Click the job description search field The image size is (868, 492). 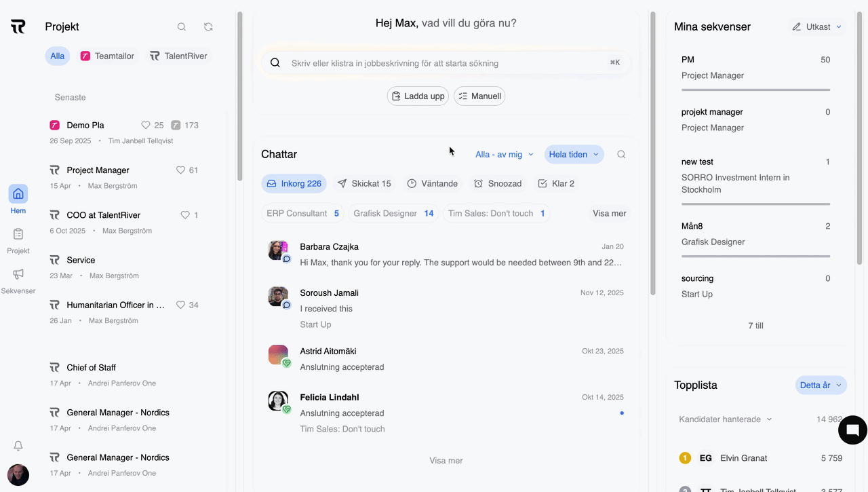[446, 63]
